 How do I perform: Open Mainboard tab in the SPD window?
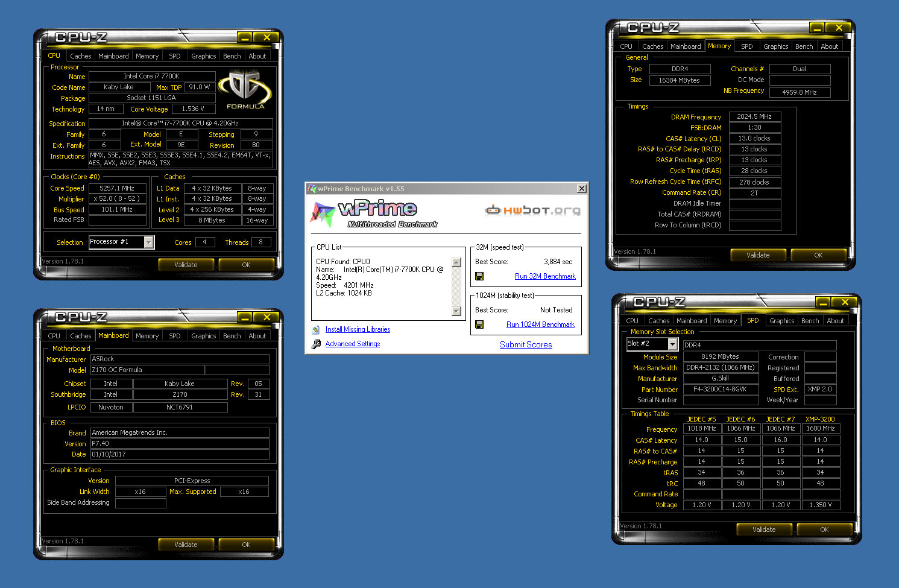point(692,321)
